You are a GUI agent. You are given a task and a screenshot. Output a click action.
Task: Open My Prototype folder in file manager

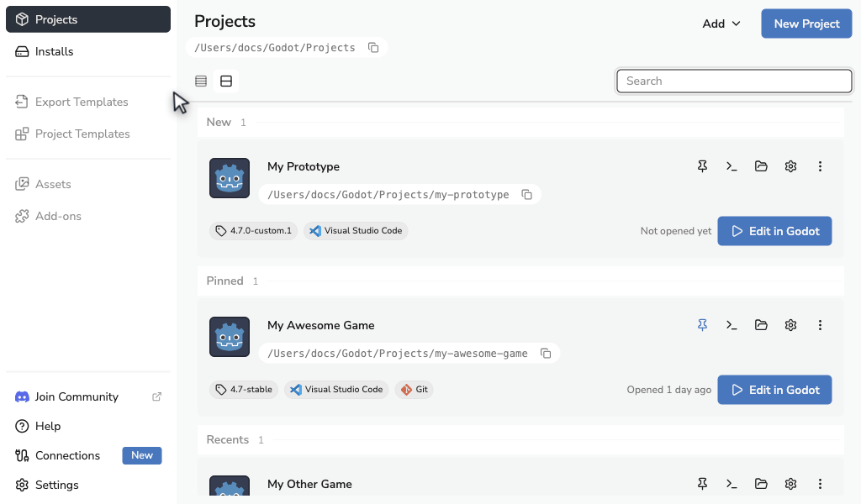pyautogui.click(x=761, y=166)
